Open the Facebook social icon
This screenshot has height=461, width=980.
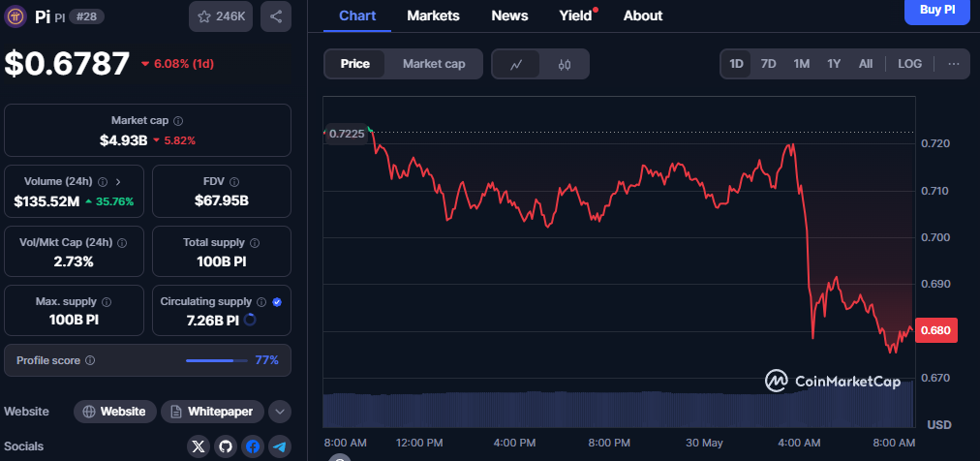coord(253,446)
